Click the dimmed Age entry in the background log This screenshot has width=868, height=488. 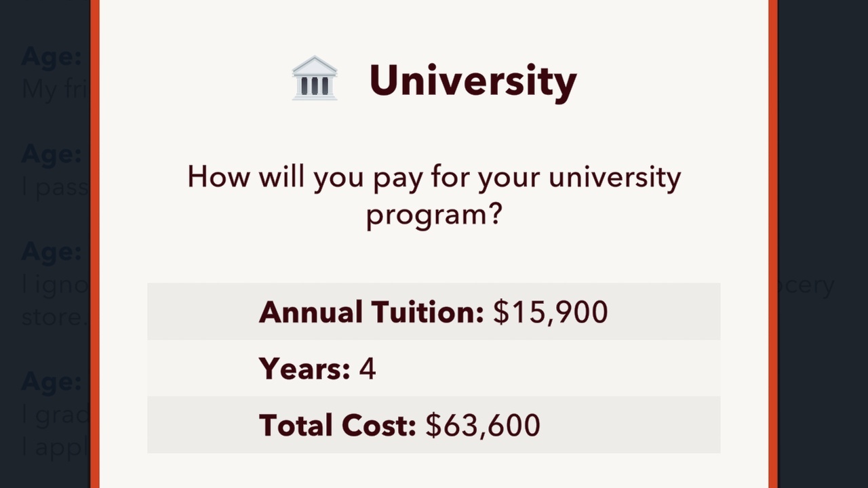click(50, 56)
